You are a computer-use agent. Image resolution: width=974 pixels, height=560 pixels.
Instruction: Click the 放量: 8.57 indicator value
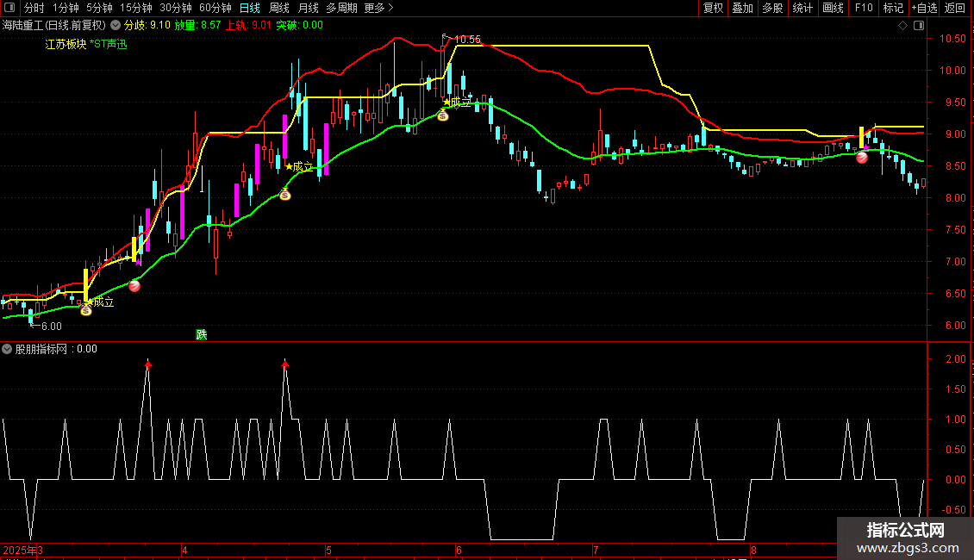(197, 25)
